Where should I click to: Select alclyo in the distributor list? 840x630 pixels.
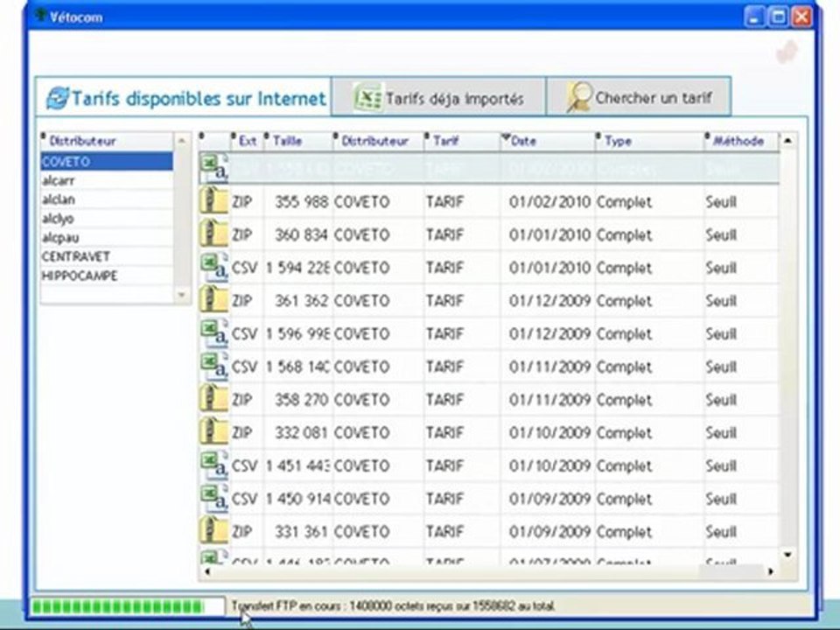pos(107,219)
